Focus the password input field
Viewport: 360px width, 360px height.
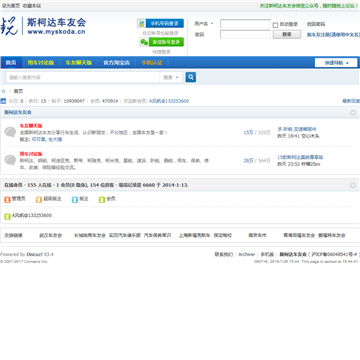[245, 34]
